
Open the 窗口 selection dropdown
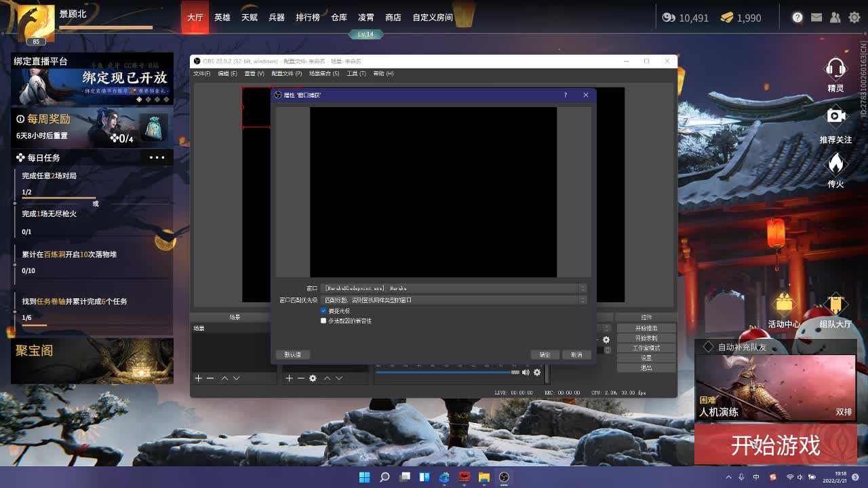[x=454, y=288]
